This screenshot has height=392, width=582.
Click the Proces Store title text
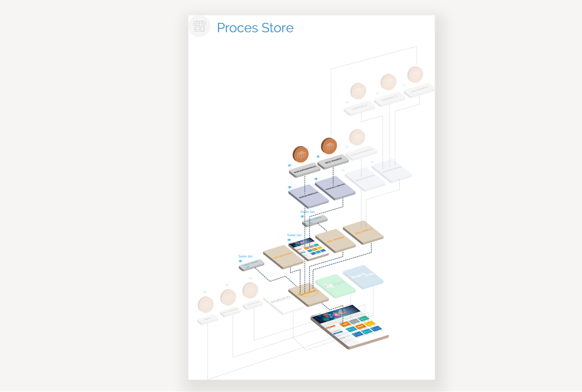255,28
